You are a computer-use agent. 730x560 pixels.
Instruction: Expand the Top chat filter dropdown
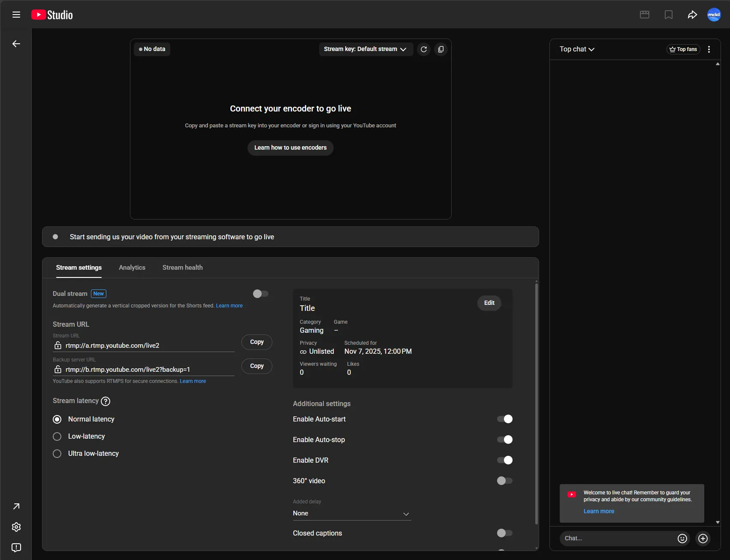click(577, 49)
